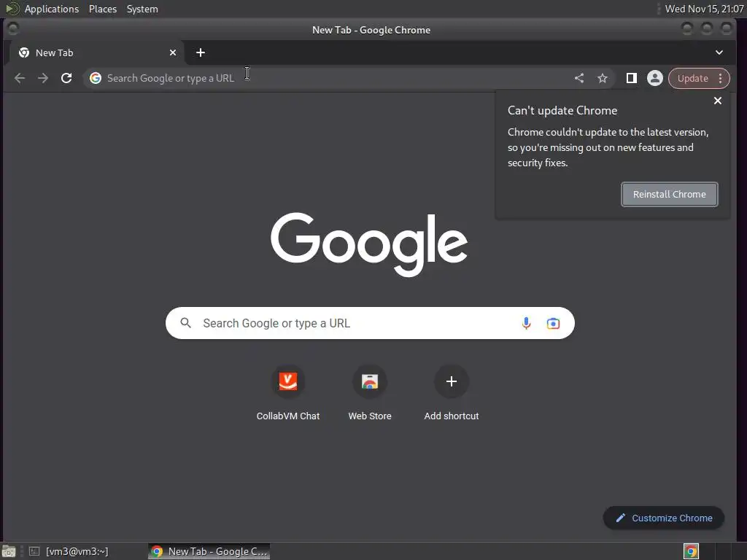Click the Update button in toolbar
Image resolution: width=747 pixels, height=560 pixels.
pos(693,79)
